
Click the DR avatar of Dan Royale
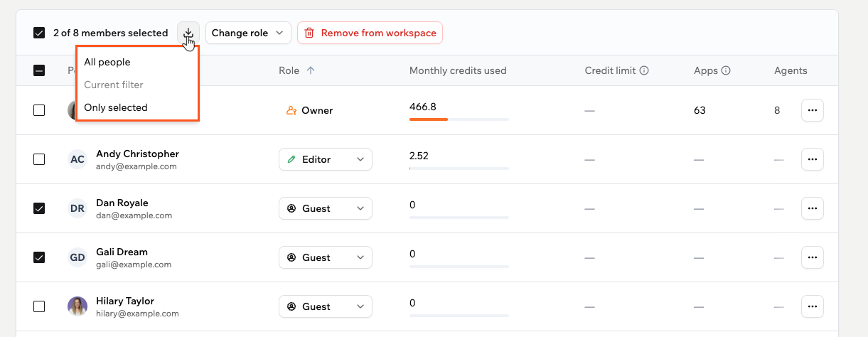pos(77,208)
